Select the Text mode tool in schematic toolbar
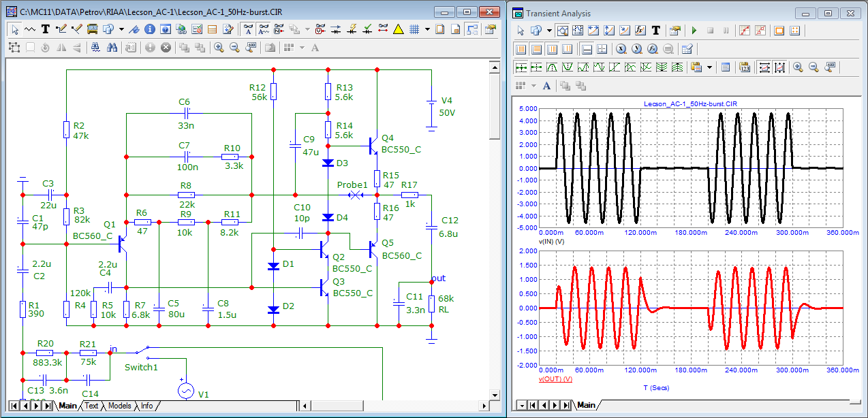Viewport: 868px width, 418px height. pos(46,29)
